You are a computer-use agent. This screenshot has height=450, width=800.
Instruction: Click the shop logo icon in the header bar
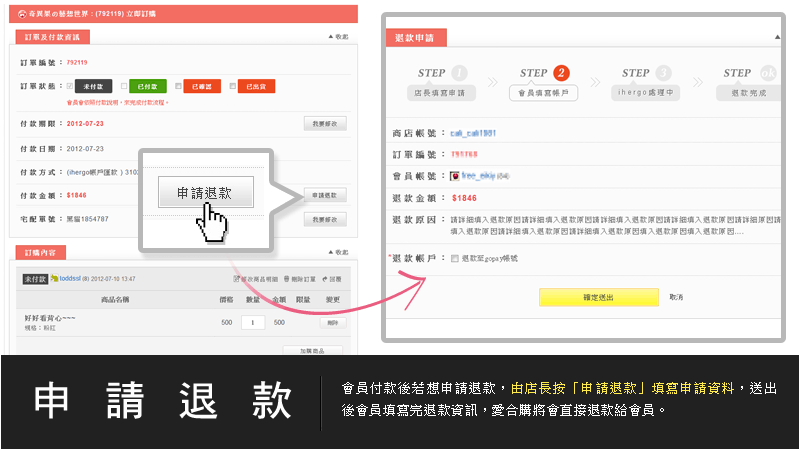coord(22,14)
